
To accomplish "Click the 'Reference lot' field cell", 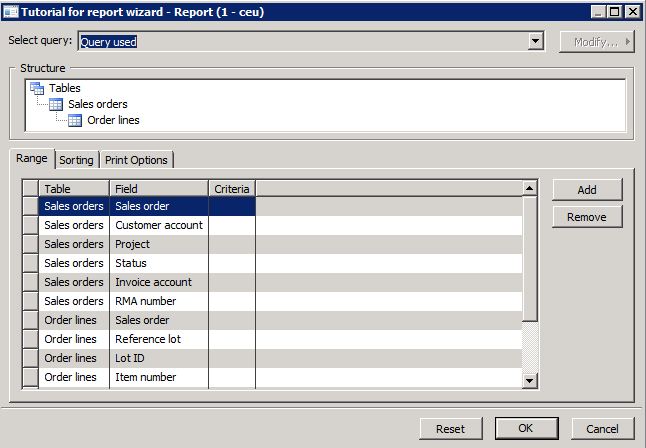I will pyautogui.click(x=159, y=339).
